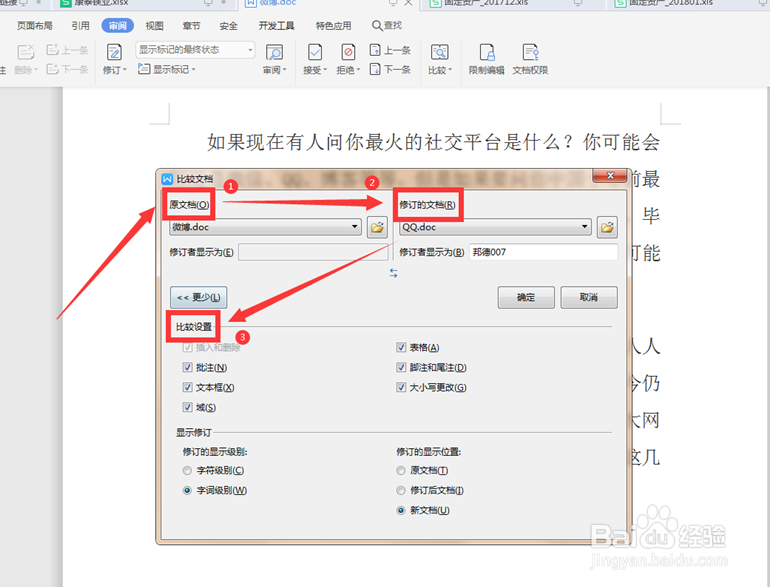Viewport: 770px width, 587px height.
Task: Click the Track Changes (修订) icon
Action: 114,53
